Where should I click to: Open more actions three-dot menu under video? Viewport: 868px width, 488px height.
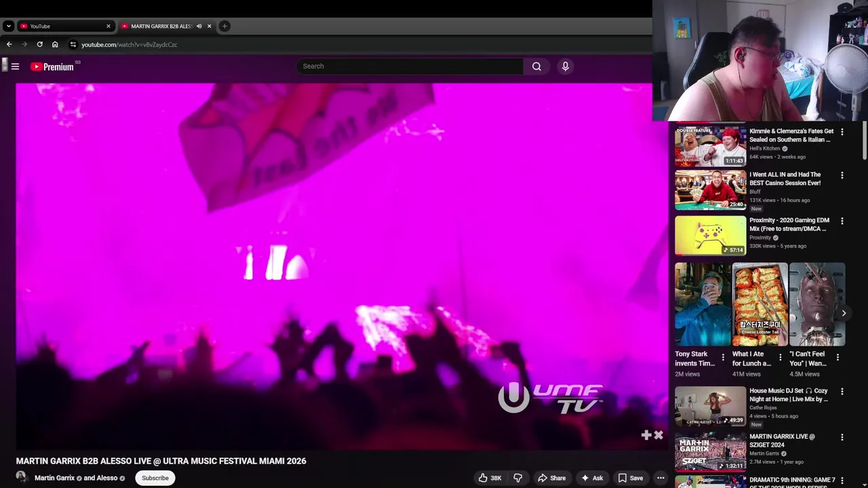pyautogui.click(x=660, y=478)
